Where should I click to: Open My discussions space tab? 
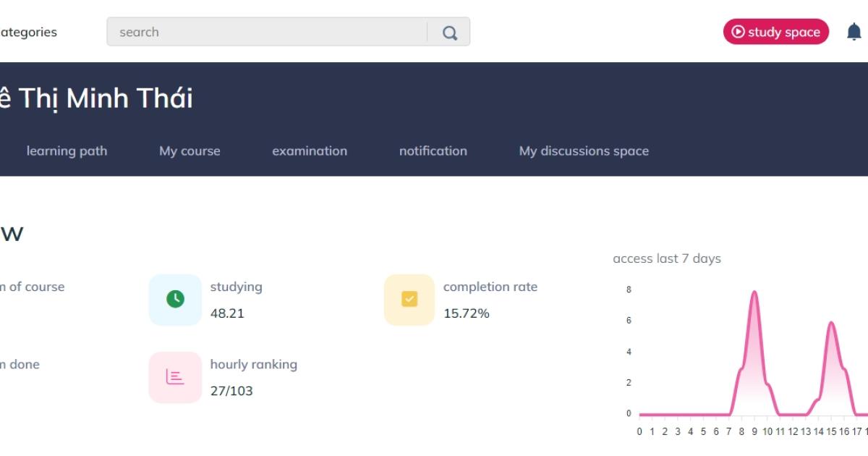(x=584, y=151)
